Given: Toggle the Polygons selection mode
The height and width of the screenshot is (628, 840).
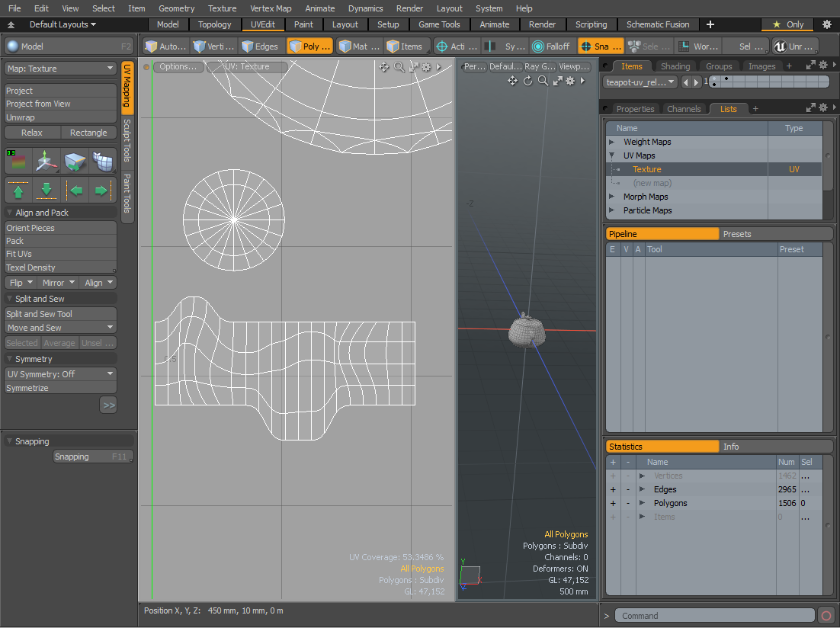Looking at the screenshot, I should (x=310, y=46).
